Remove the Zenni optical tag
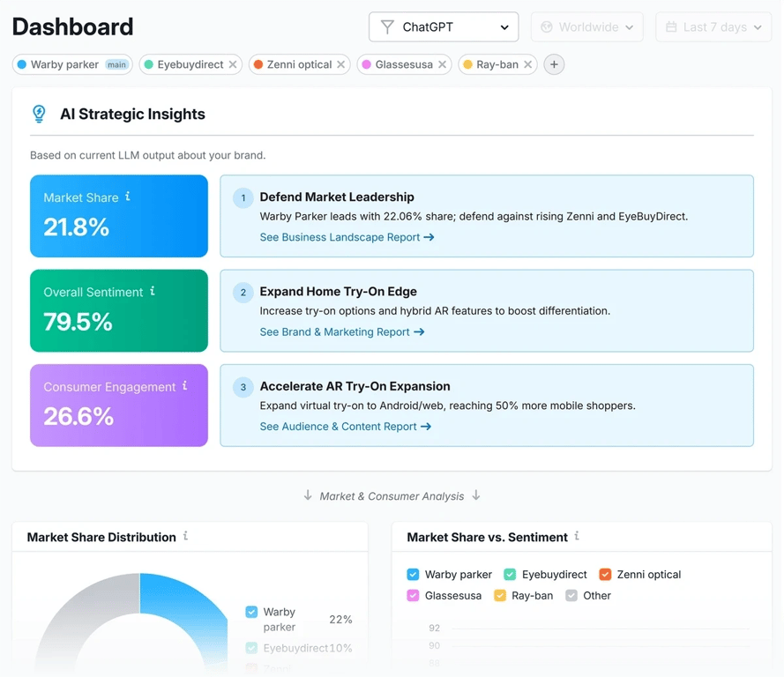This screenshot has height=677, width=784. 341,64
